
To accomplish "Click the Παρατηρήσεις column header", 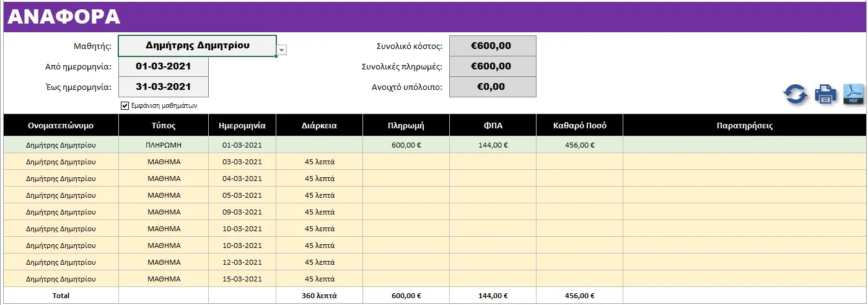I will (744, 125).
